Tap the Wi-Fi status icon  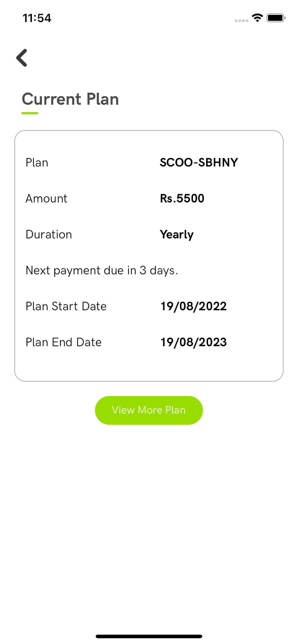(x=257, y=18)
